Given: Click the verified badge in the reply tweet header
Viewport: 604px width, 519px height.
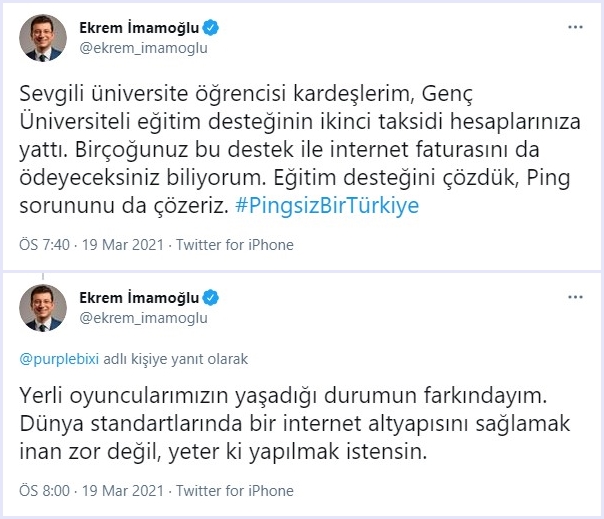Looking at the screenshot, I should (x=212, y=298).
